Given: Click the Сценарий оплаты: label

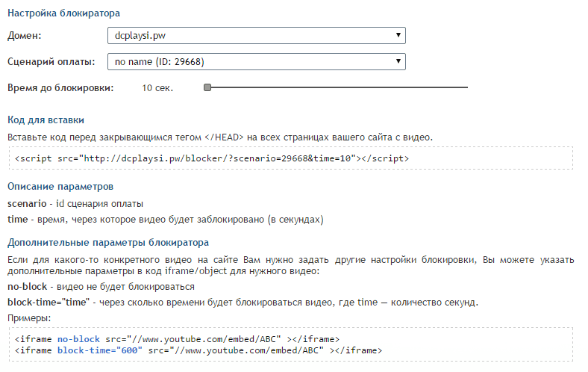Looking at the screenshot, I should (51, 61).
